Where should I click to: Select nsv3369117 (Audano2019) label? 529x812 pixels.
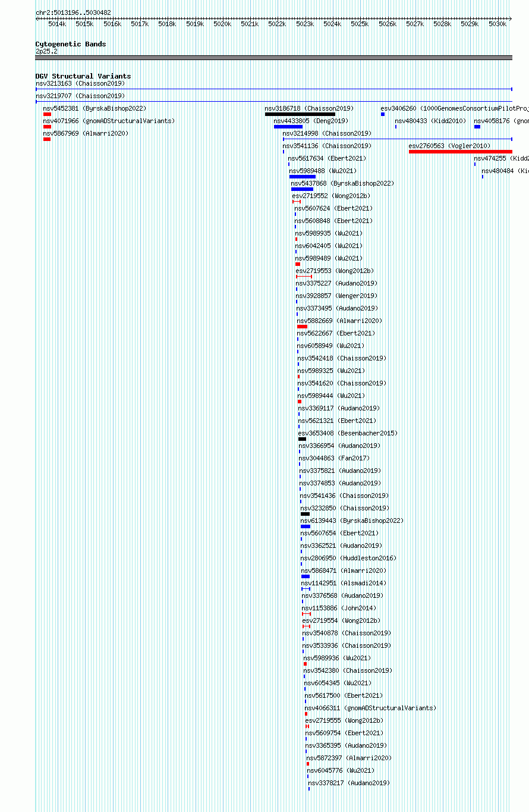pyautogui.click(x=339, y=408)
